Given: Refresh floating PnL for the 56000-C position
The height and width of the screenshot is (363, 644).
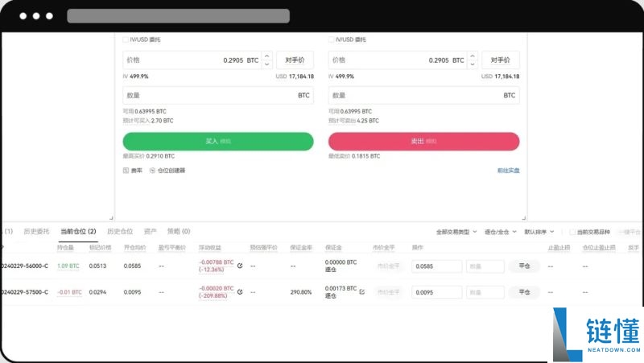Looking at the screenshot, I should pos(240,266).
